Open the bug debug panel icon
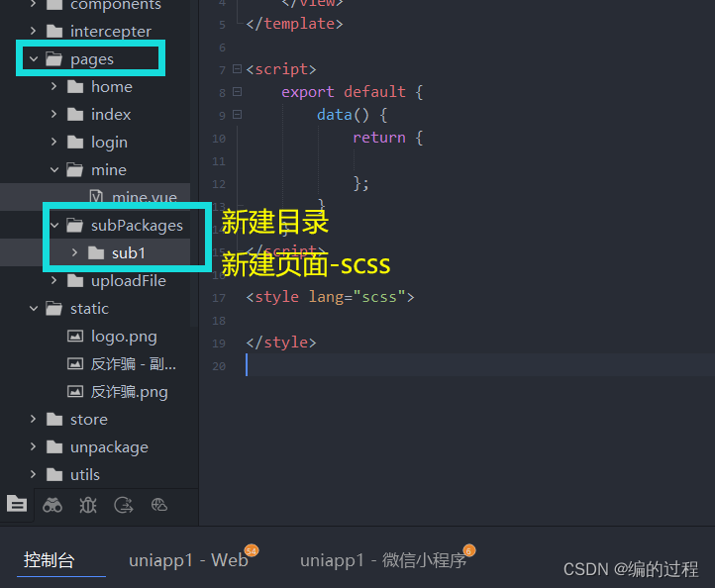Screen dimensions: 715x588 point(88,505)
